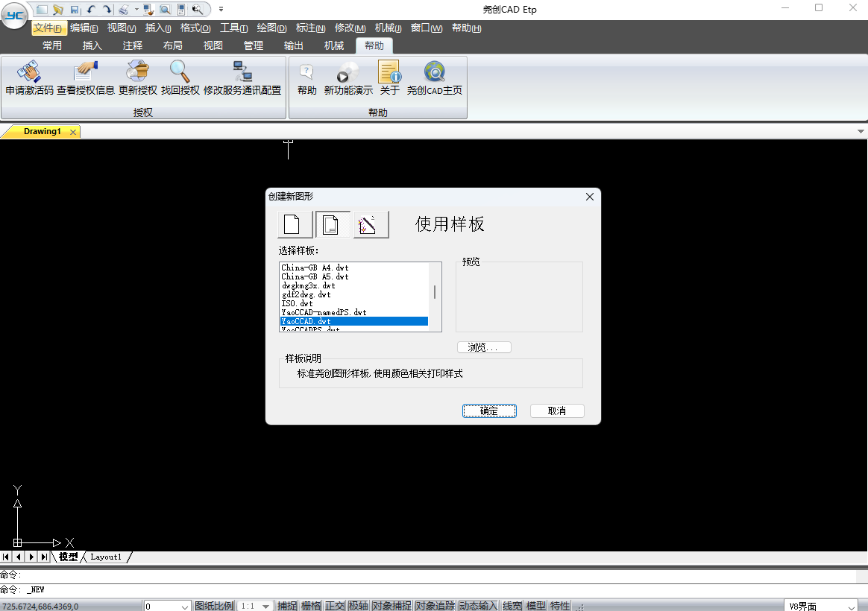The image size is (868, 611).
Task: Click the 浏览... button
Action: point(484,347)
